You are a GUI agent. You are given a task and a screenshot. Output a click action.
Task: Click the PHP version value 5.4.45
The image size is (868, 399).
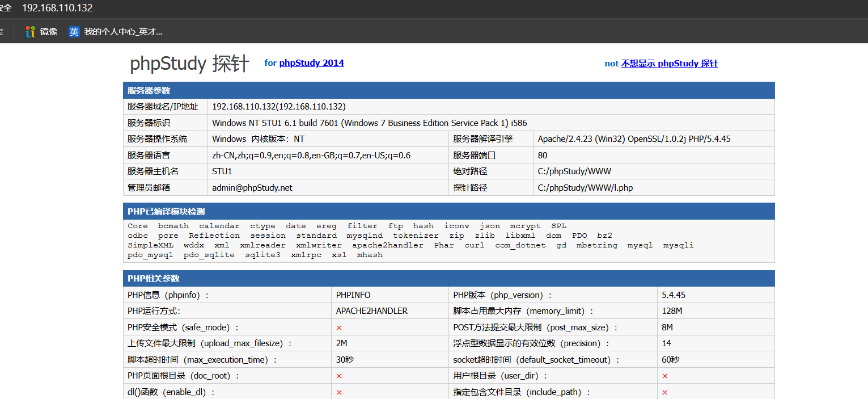[x=674, y=295]
